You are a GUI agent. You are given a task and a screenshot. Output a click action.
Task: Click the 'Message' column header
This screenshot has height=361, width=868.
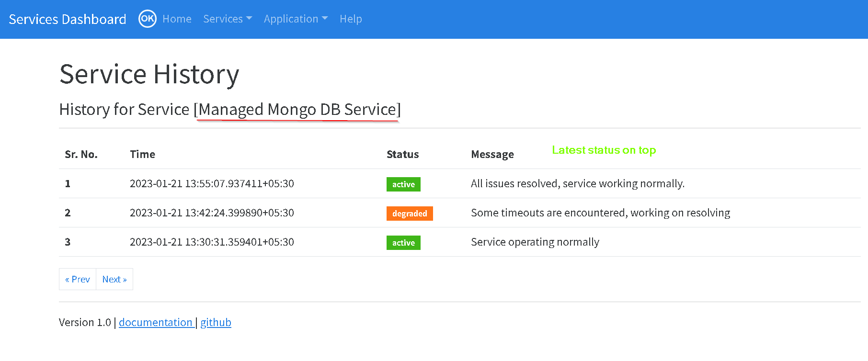pyautogui.click(x=492, y=154)
